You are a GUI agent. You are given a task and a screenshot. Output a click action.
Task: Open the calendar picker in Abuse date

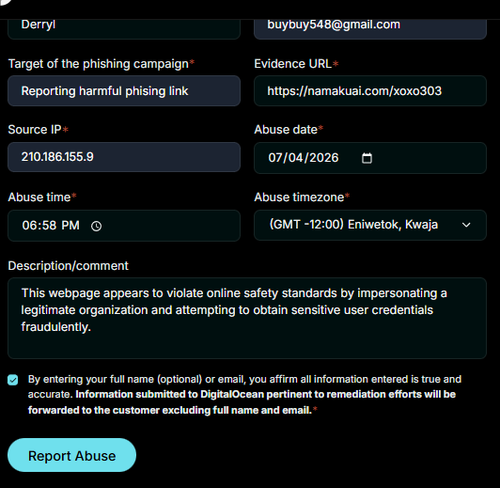(367, 158)
